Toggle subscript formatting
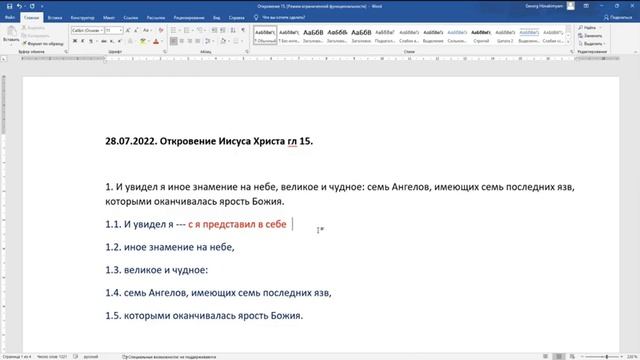 click(112, 41)
